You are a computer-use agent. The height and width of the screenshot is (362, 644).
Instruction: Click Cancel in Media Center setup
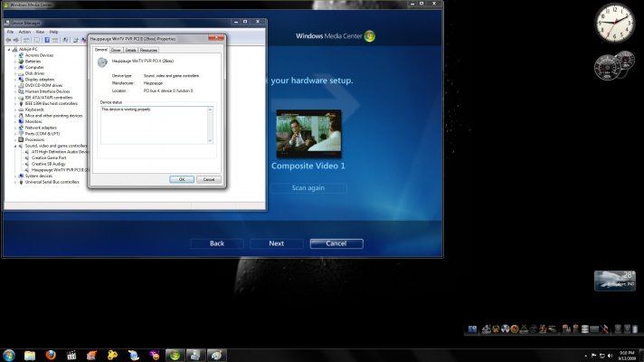click(x=336, y=243)
